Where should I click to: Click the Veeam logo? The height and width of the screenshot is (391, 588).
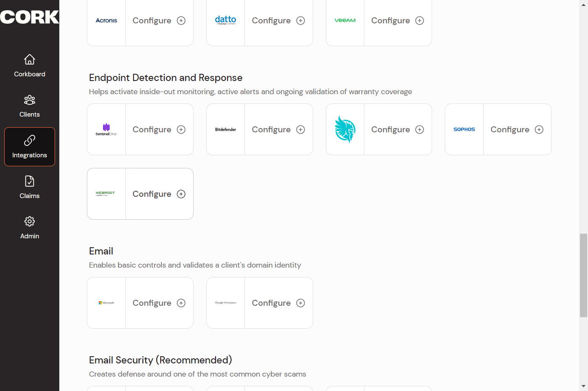(345, 20)
